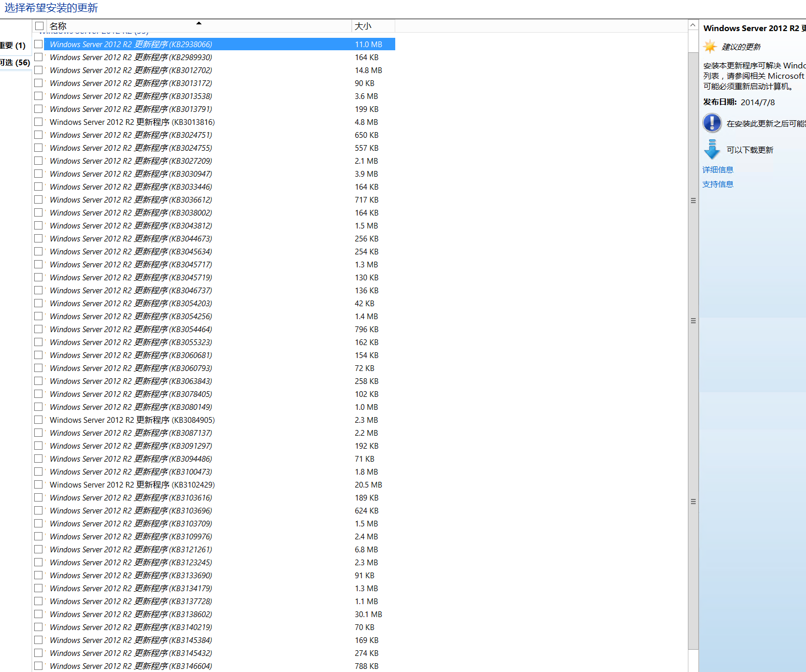Image resolution: width=806 pixels, height=672 pixels.
Task: Click the update name containing KB3123245
Action: [x=131, y=562]
